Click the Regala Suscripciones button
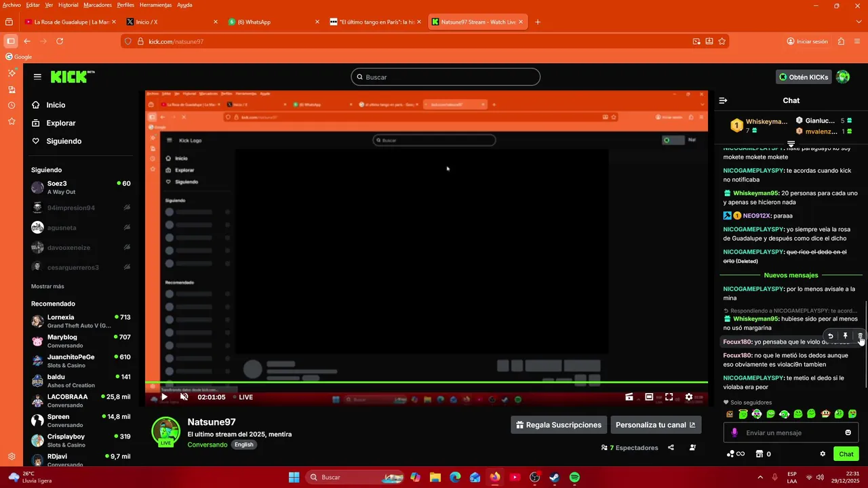 (x=559, y=425)
